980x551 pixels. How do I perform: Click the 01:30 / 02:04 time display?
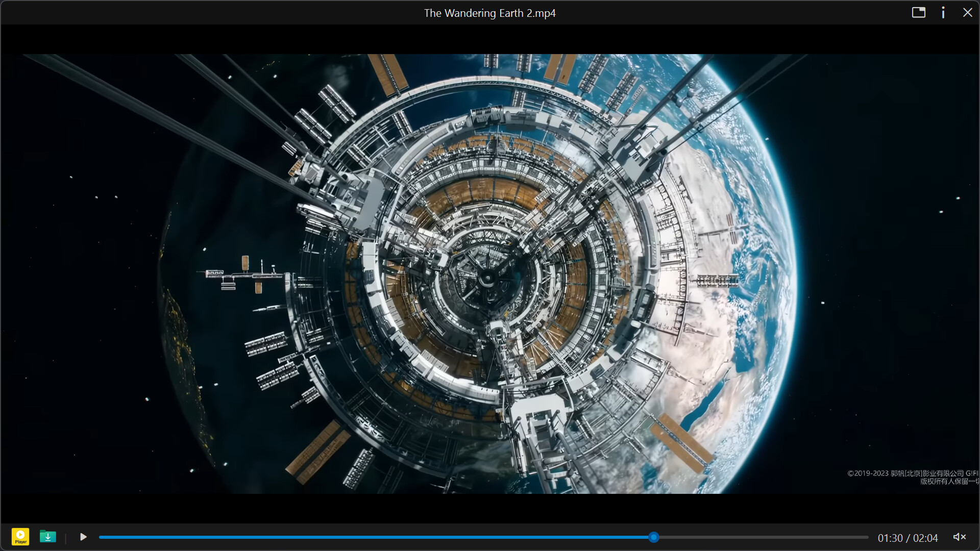tap(908, 538)
